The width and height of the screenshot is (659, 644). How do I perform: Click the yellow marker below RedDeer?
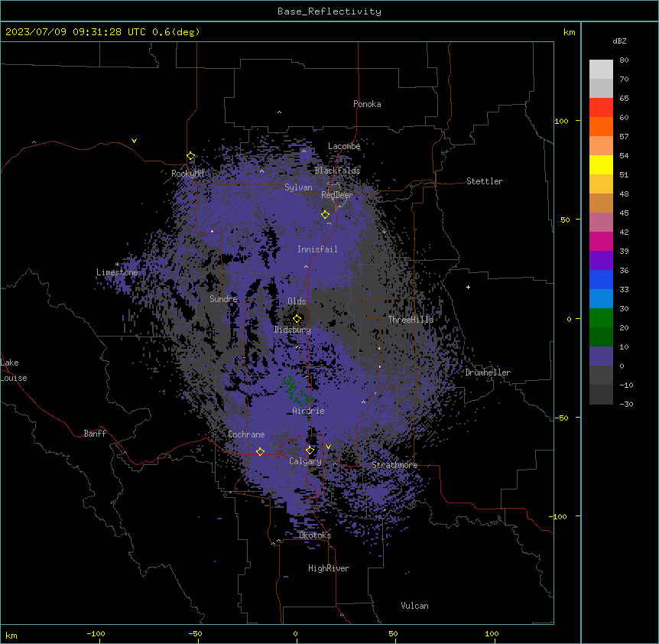326,215
